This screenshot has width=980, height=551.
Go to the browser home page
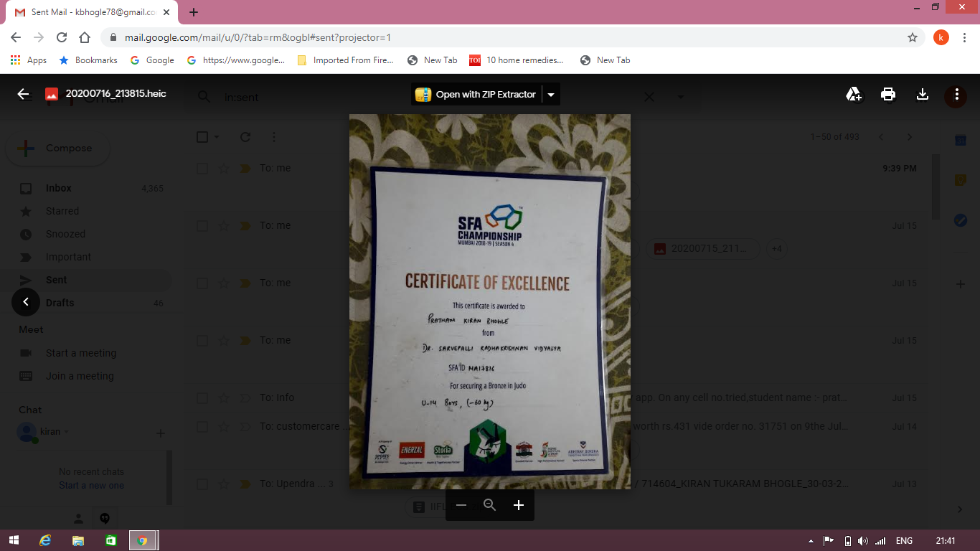(x=85, y=37)
